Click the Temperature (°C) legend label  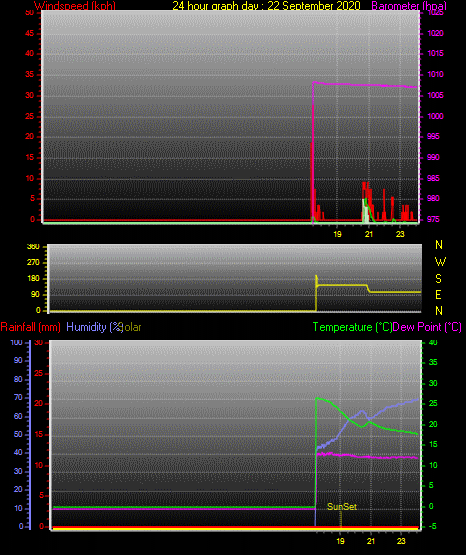[352, 327]
